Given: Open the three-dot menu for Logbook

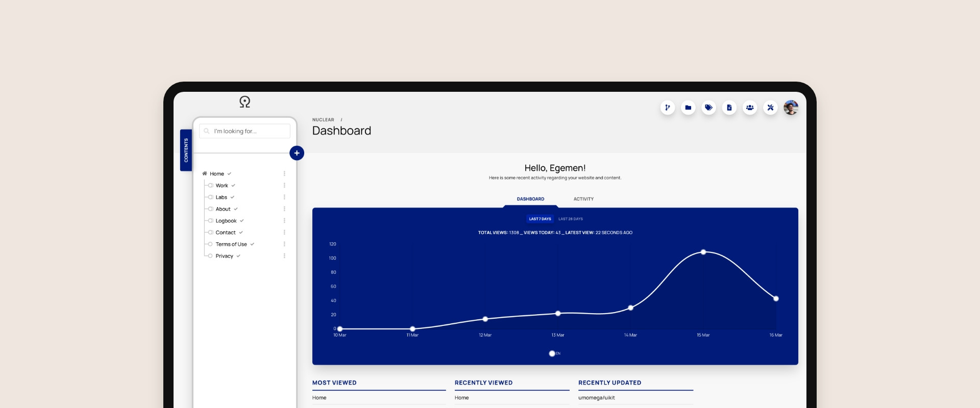Looking at the screenshot, I should [x=284, y=221].
